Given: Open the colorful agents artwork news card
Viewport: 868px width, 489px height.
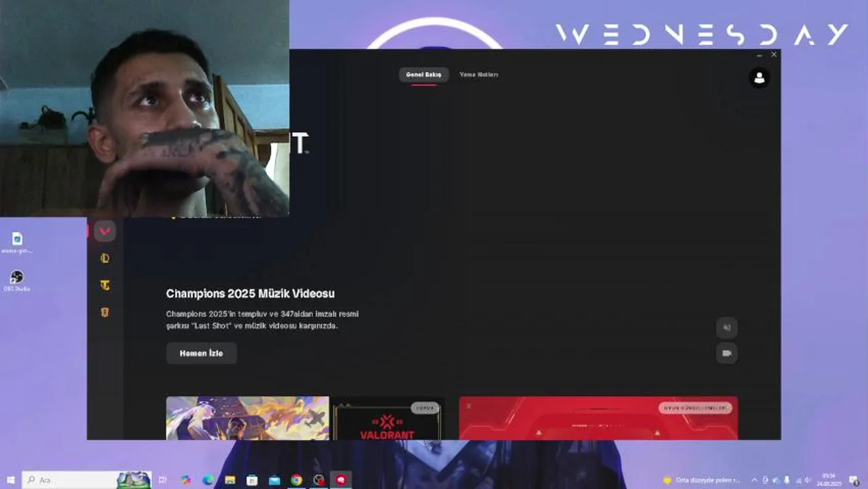Looking at the screenshot, I should pos(247,418).
